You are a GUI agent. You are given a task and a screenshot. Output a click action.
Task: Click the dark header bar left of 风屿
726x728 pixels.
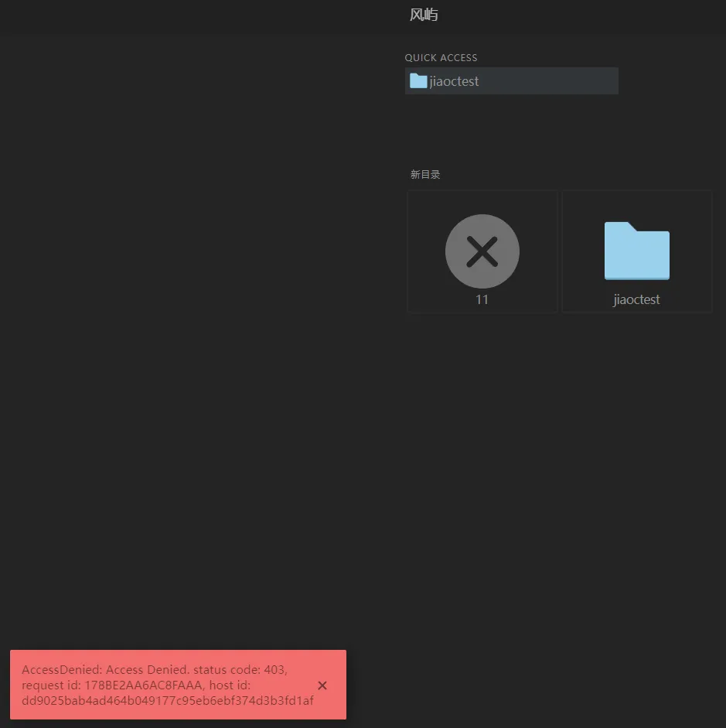(193, 15)
